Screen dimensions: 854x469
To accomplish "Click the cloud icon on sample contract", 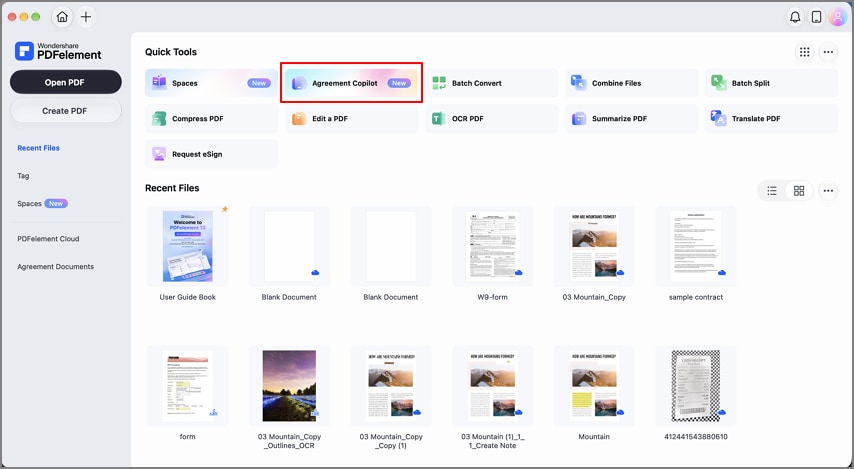I will [722, 272].
